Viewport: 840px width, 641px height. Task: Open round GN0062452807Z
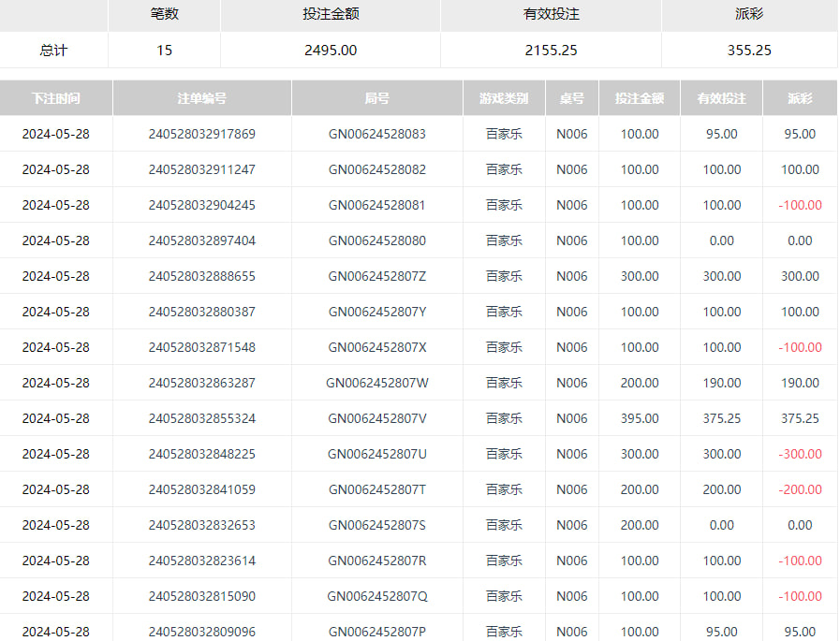[x=376, y=276]
